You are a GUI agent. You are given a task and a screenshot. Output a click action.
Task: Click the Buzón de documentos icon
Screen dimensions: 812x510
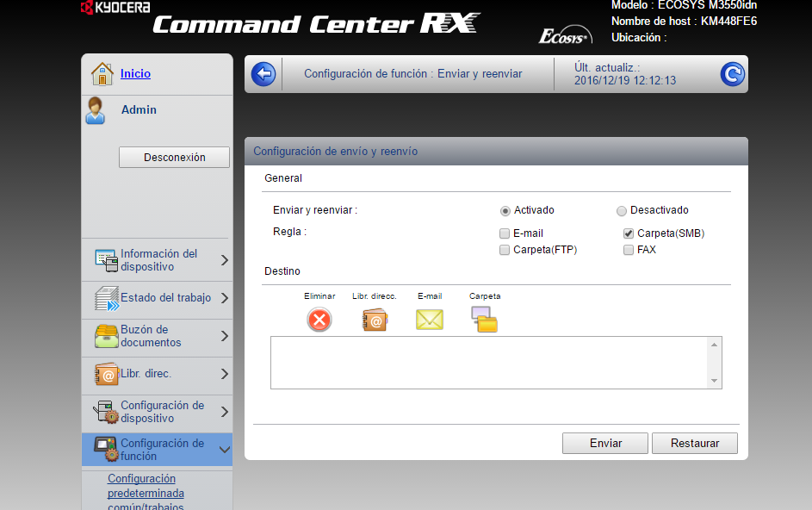click(107, 336)
